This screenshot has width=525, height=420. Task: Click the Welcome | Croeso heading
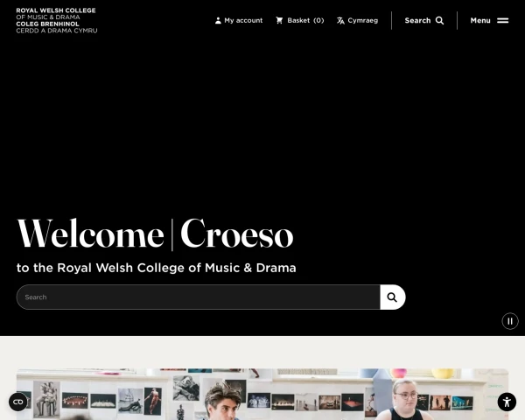pyautogui.click(x=155, y=234)
